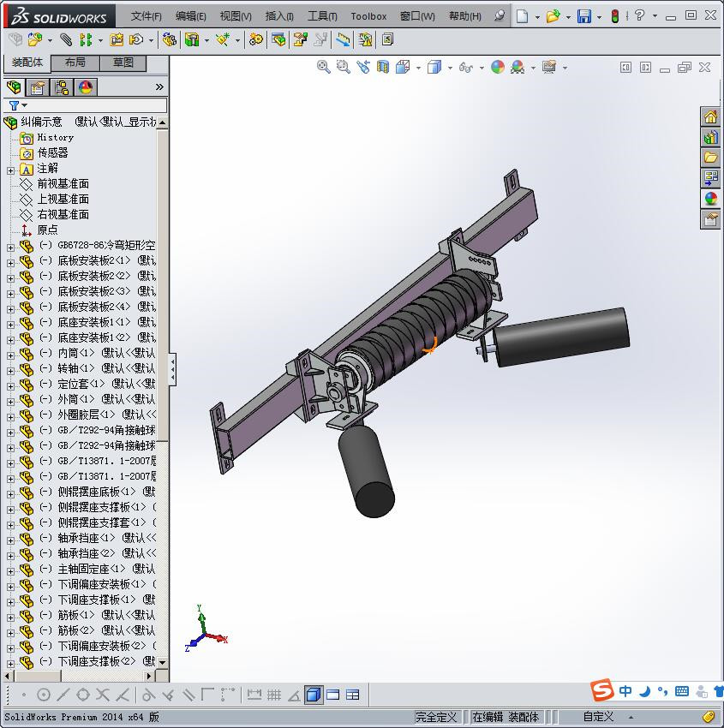Image resolution: width=724 pixels, height=728 pixels.
Task: Select the 传感器 folder
Action: pos(52,152)
